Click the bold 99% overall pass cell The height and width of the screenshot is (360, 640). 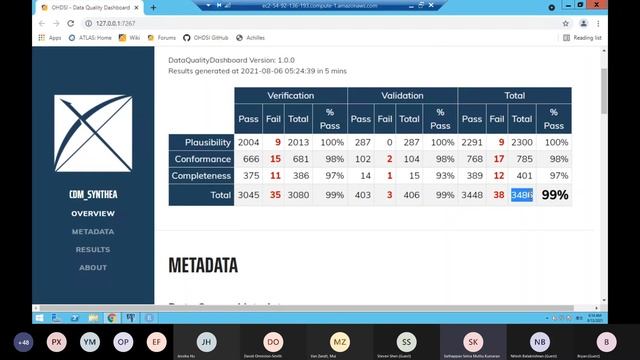point(554,195)
